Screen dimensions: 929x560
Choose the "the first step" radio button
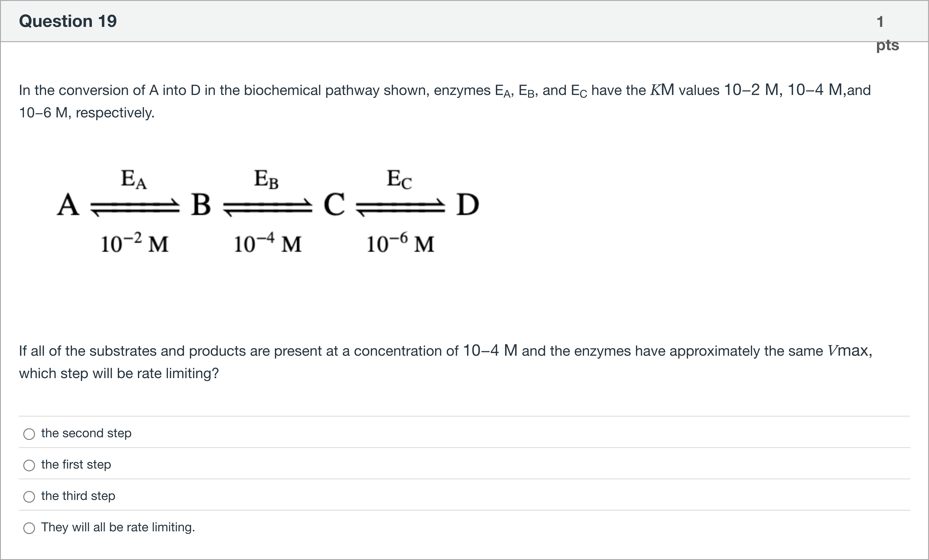coord(29,465)
